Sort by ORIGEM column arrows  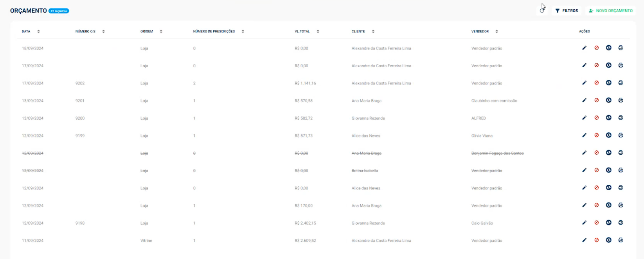[161, 31]
